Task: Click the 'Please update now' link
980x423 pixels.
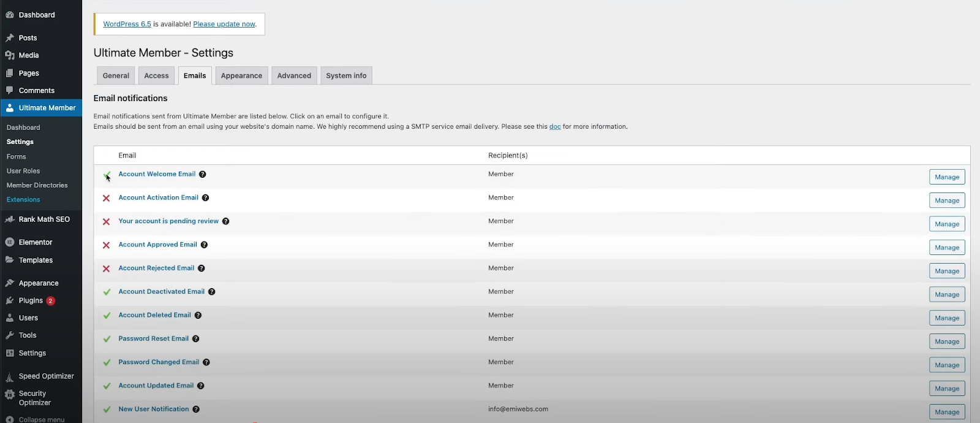Action: (224, 24)
